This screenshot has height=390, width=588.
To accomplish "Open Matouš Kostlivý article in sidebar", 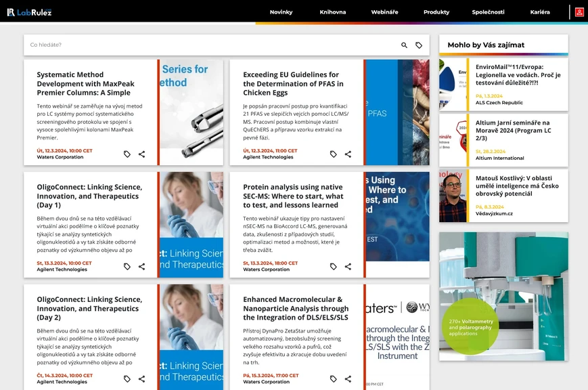I will tap(517, 186).
